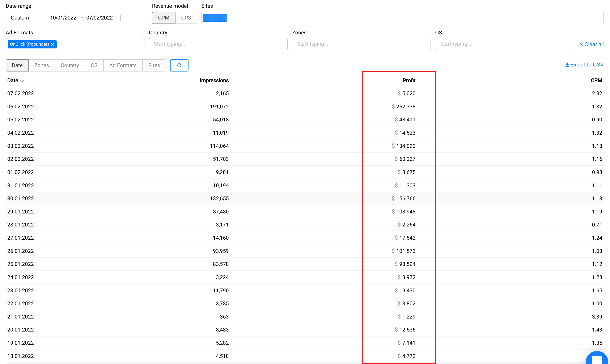
Task: Click the Clear all filters link
Action: [591, 44]
